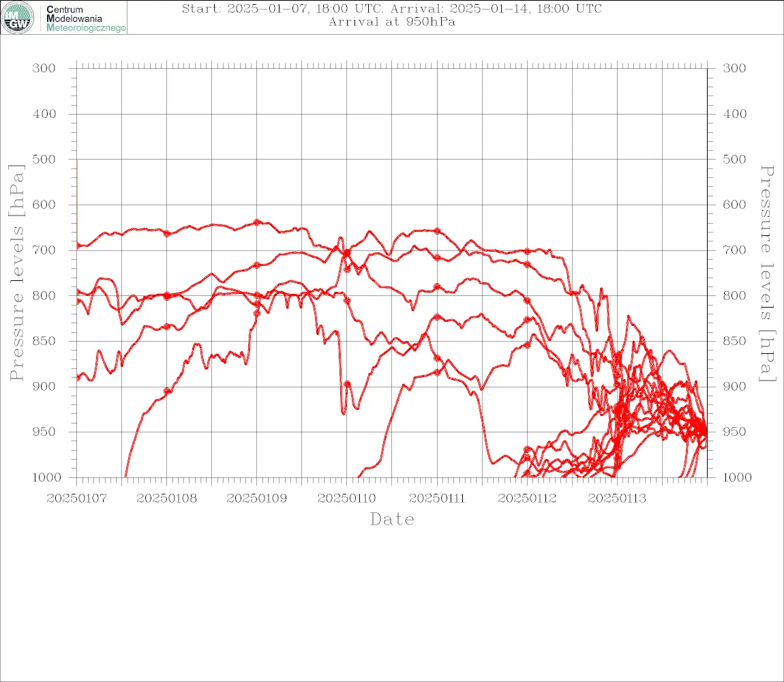Viewport: 784px width, 682px height.
Task: Click the 'Arrival at 950hPa' subtitle
Action: pyautogui.click(x=391, y=22)
